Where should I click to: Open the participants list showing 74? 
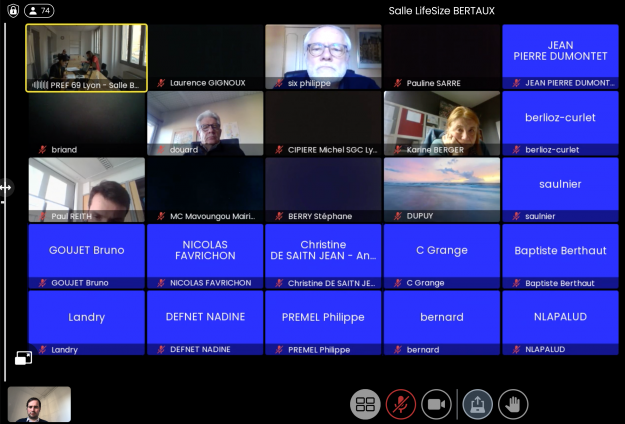[x=39, y=11]
